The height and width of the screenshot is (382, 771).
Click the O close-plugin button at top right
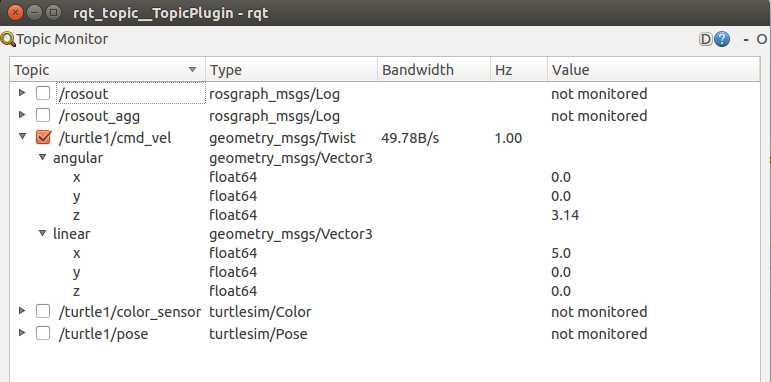(762, 39)
